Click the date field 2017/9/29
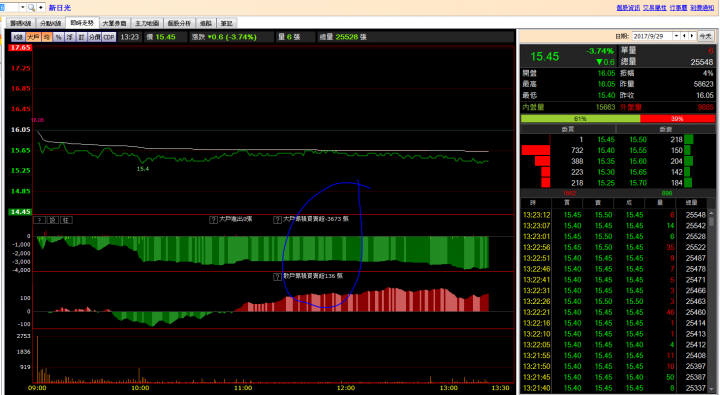Viewport: 720px width, 395px height. coord(652,36)
